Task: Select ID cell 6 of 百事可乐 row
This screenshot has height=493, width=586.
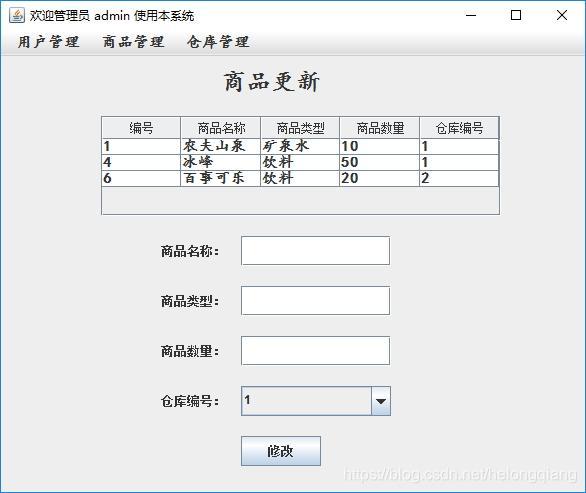Action: click(141, 178)
